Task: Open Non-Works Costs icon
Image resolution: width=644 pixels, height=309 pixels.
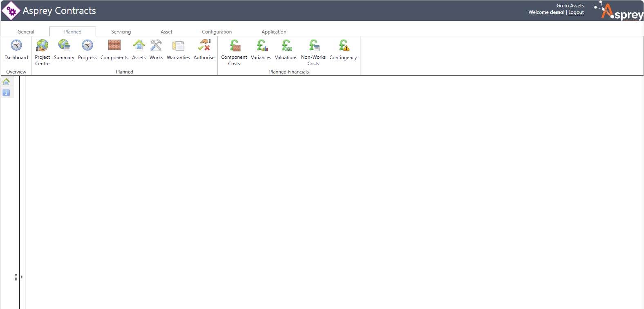Action: tap(313, 46)
